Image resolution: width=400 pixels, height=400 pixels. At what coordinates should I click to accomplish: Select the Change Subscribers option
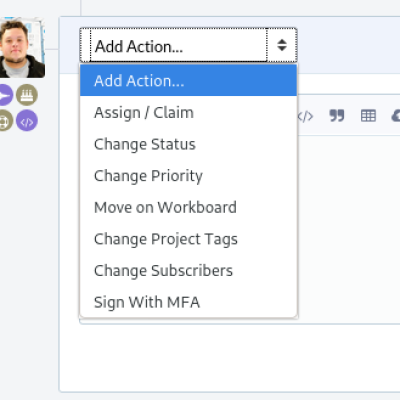coord(188,270)
